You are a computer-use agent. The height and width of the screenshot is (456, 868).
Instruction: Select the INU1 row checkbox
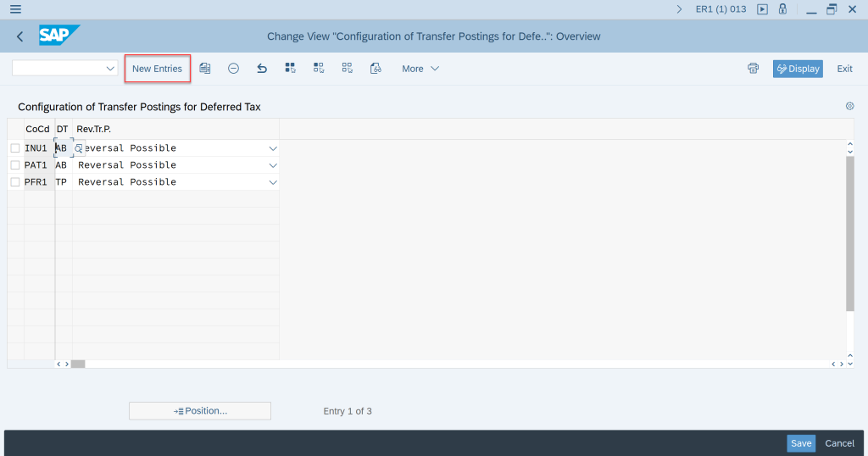(15, 148)
